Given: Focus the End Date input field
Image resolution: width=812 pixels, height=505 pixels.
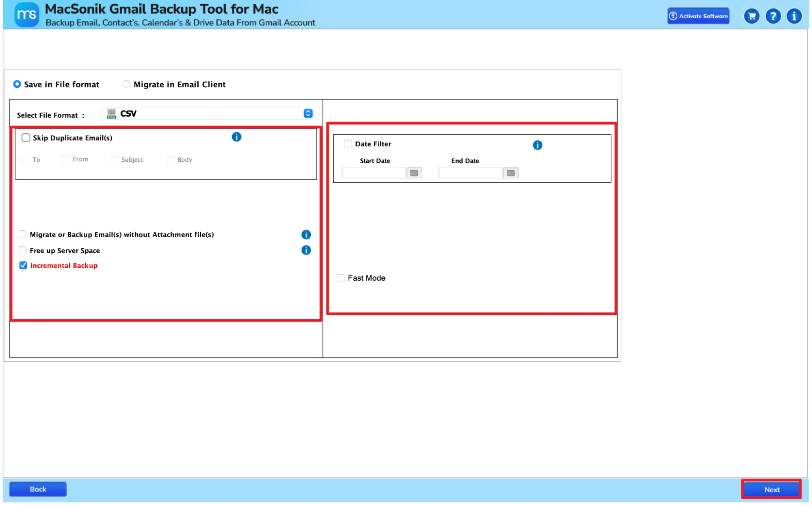Looking at the screenshot, I should tap(470, 173).
